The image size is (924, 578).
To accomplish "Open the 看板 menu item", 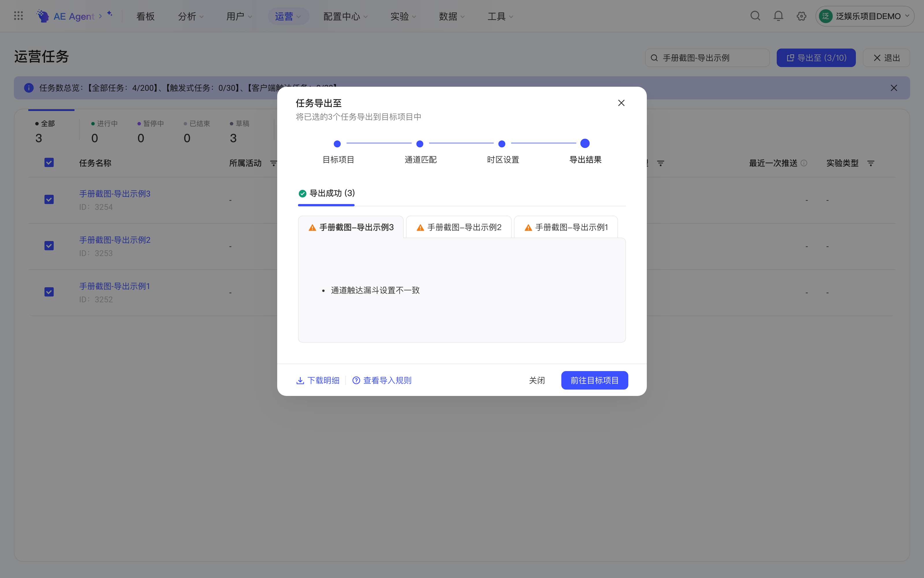I will click(x=146, y=16).
